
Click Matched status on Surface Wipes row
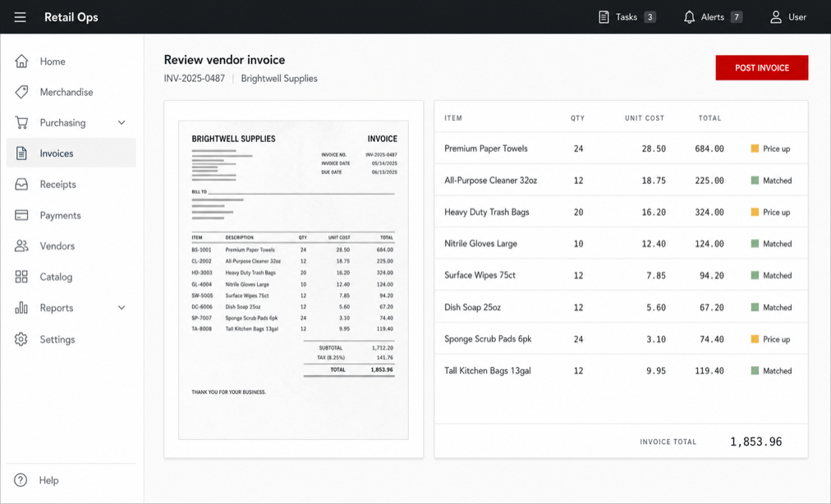click(777, 276)
